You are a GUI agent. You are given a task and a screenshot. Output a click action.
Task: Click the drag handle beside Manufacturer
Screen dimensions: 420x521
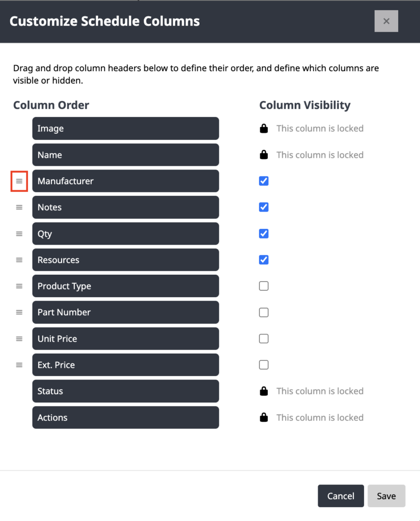[19, 181]
